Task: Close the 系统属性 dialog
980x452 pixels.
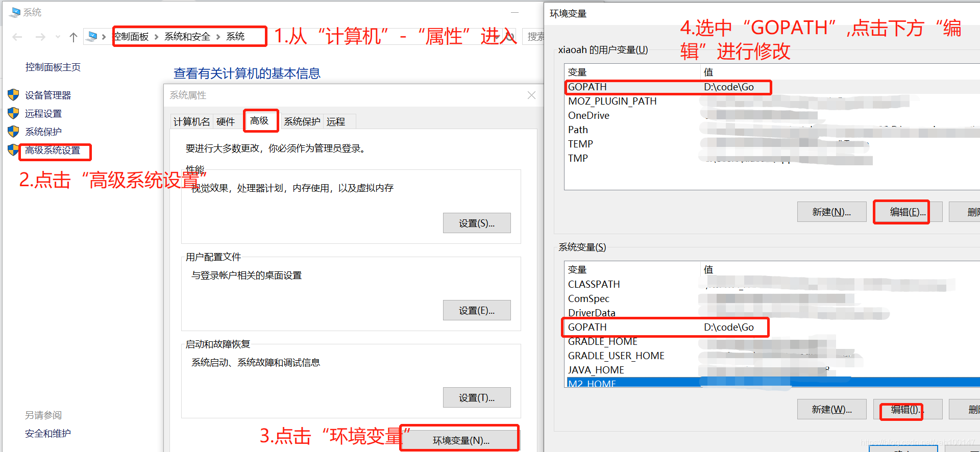Action: point(531,95)
